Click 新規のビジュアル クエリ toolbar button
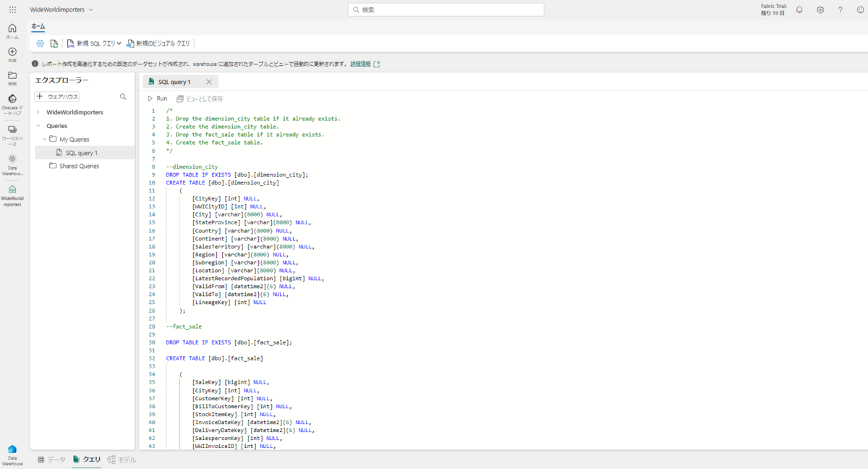The width and height of the screenshot is (868, 469). point(158,43)
